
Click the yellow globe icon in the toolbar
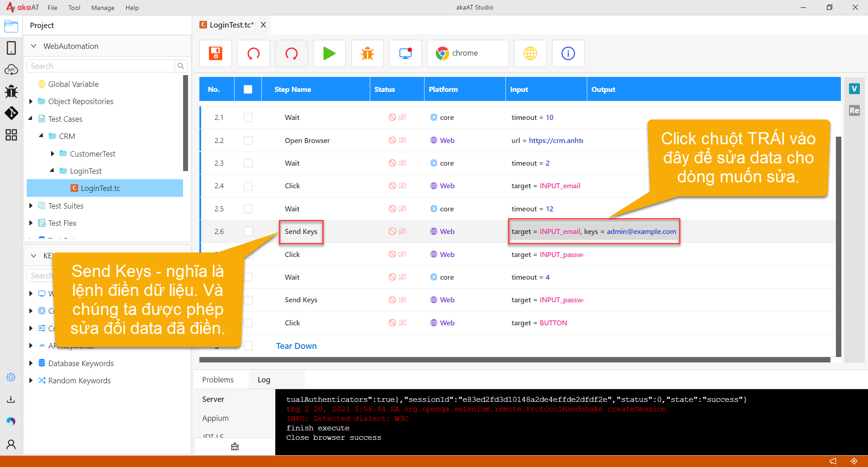tap(530, 53)
